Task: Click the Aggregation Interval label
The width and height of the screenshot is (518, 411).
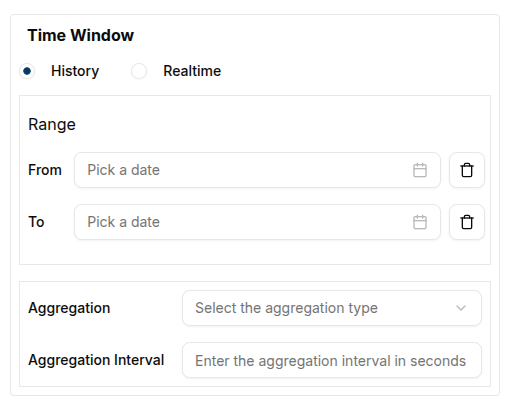Action: pos(96,360)
